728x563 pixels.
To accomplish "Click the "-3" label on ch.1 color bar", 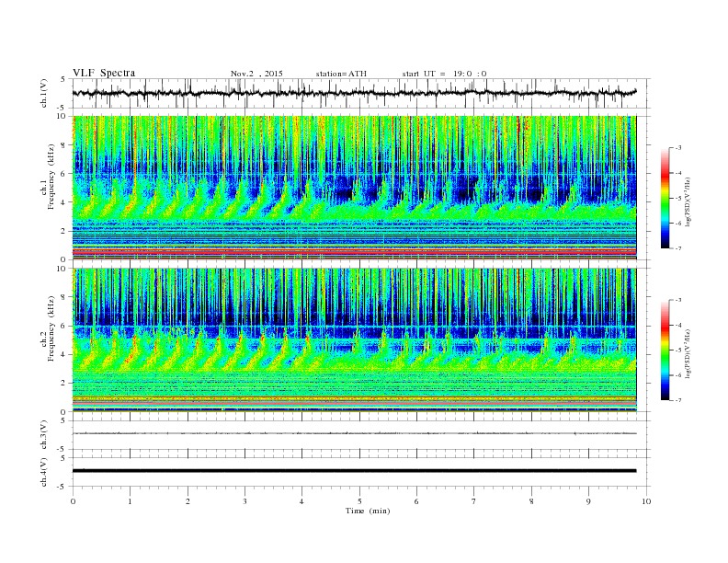I will tap(678, 148).
